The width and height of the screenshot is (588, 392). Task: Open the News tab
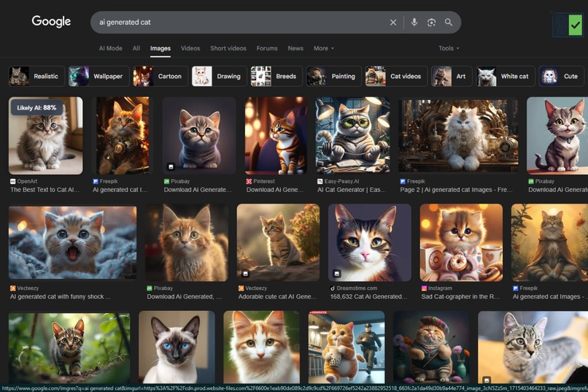coord(295,48)
